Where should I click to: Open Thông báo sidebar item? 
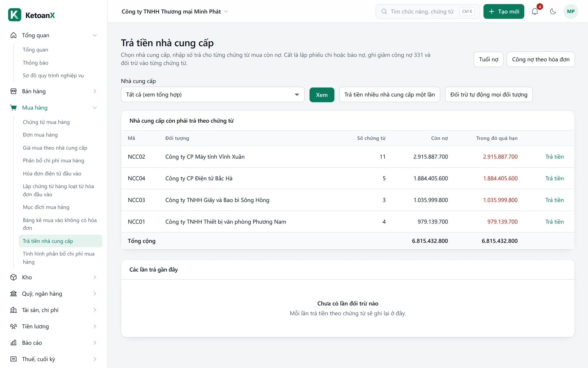pos(36,63)
